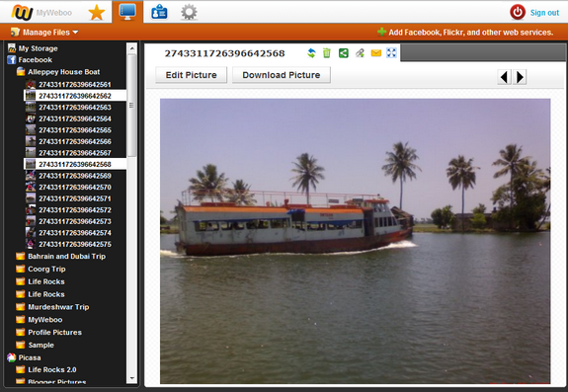This screenshot has height=392, width=568.
Task: Click Add Facebook, Flickr, and other web services
Action: [x=465, y=33]
